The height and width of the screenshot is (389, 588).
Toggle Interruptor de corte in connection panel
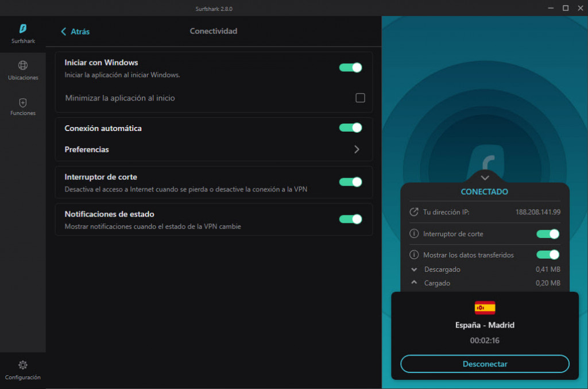(x=548, y=234)
